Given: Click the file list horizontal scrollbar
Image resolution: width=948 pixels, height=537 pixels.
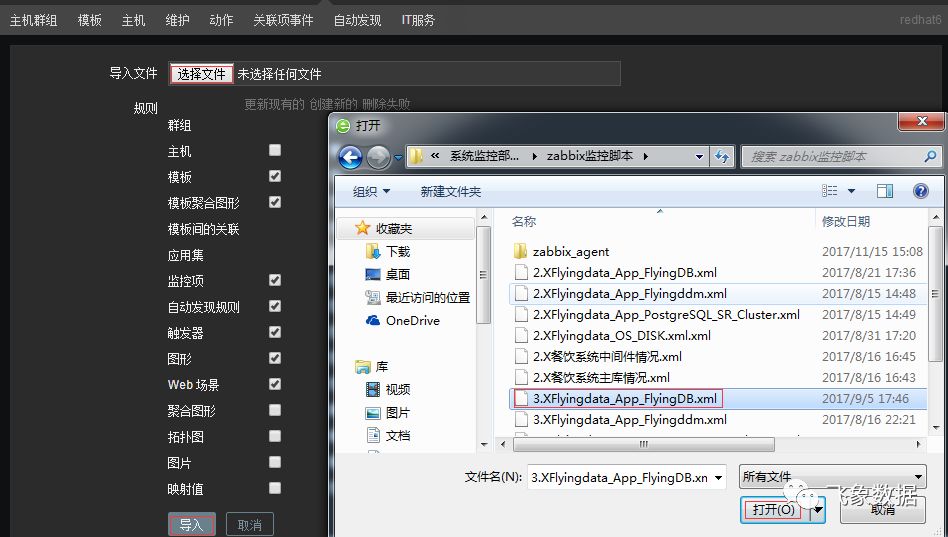Looking at the screenshot, I should pos(643,444).
